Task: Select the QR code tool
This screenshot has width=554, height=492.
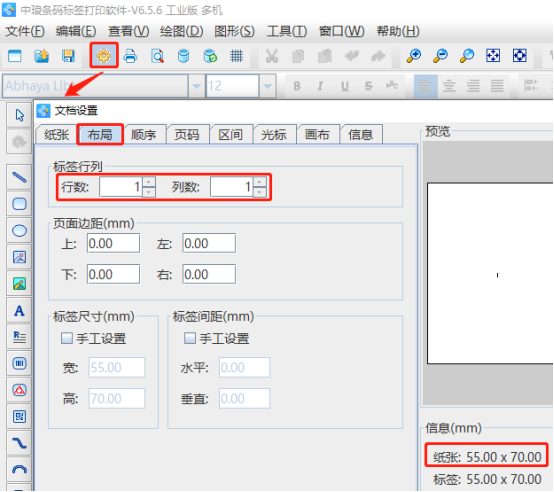Action: (x=19, y=417)
